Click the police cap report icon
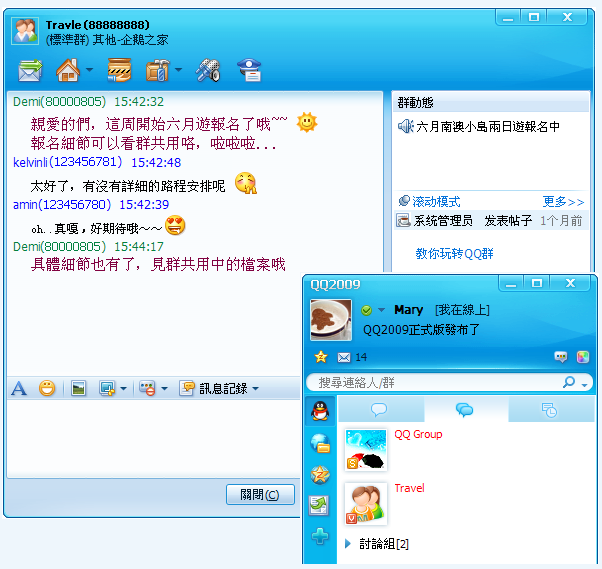 coord(250,70)
